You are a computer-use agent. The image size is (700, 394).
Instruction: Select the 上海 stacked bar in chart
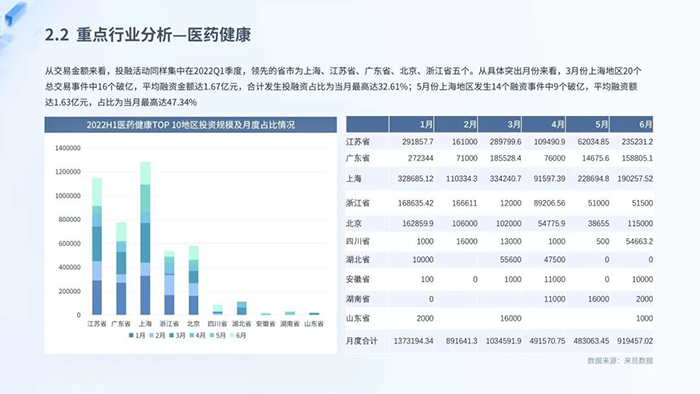click(146, 238)
